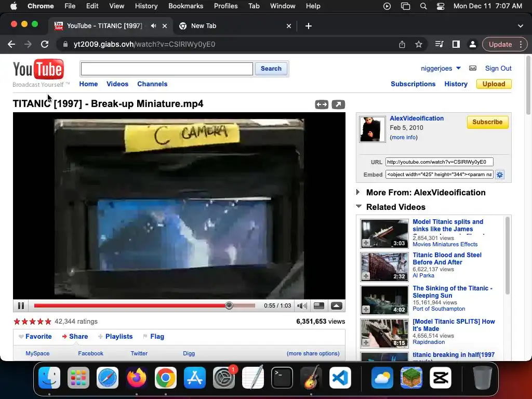Click the yellow Upload button

coord(494,84)
